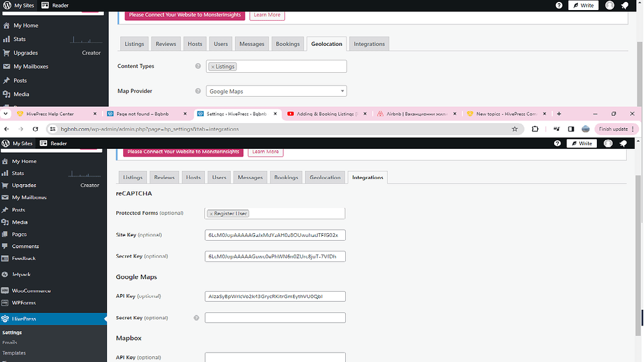644x362 pixels.
Task: Open the browser extensions puzzle icon
Action: (x=535, y=129)
